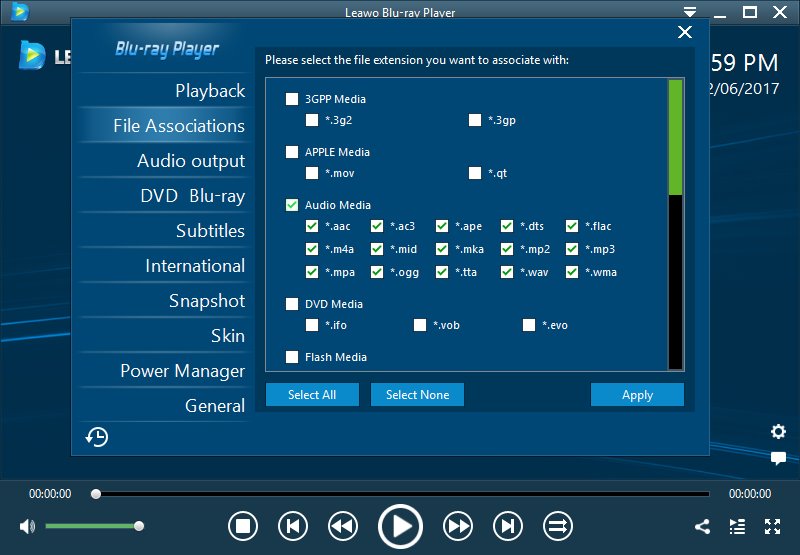Uncheck the *.flac extension

pos(572,226)
